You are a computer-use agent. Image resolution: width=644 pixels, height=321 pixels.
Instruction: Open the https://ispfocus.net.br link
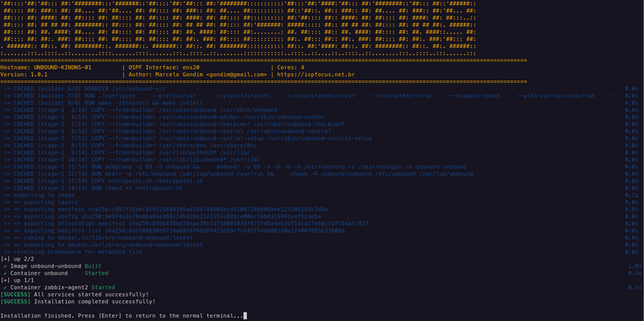pos(316,75)
